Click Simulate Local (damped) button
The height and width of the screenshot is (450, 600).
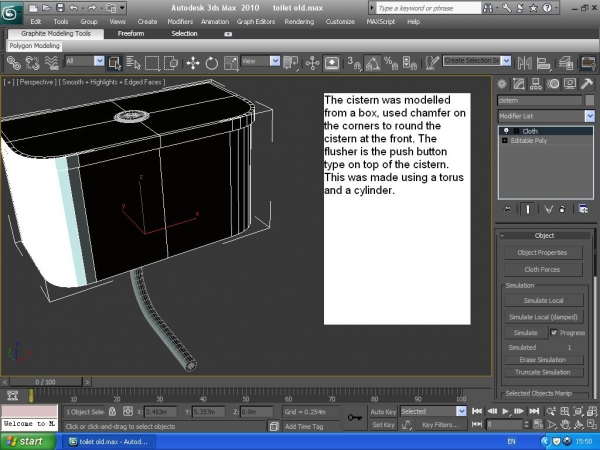pos(543,317)
